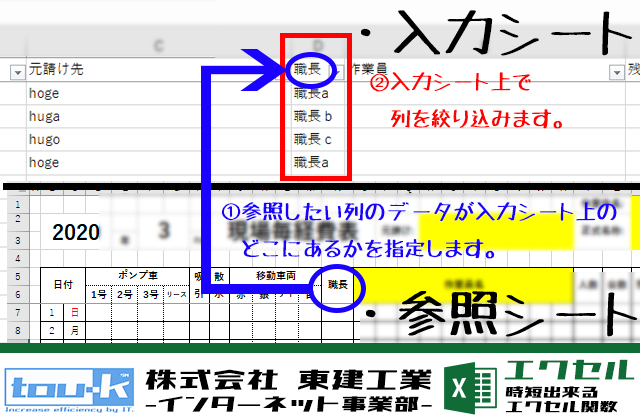Select cell containing 職長 b
Image resolution: width=640 pixels, height=415 pixels.
[312, 116]
